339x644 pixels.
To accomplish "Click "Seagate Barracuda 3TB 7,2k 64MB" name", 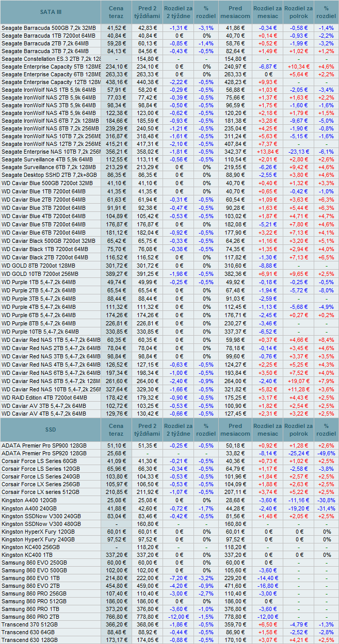I will [x=45, y=52].
